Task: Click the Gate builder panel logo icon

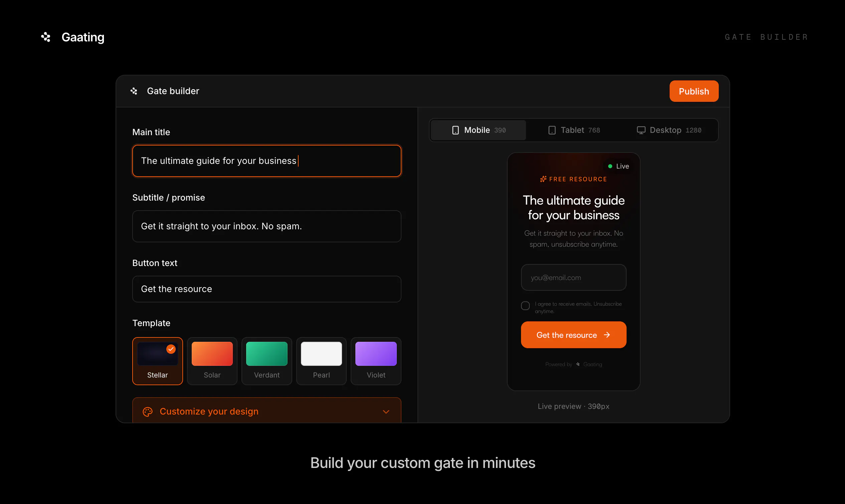Action: [x=134, y=91]
